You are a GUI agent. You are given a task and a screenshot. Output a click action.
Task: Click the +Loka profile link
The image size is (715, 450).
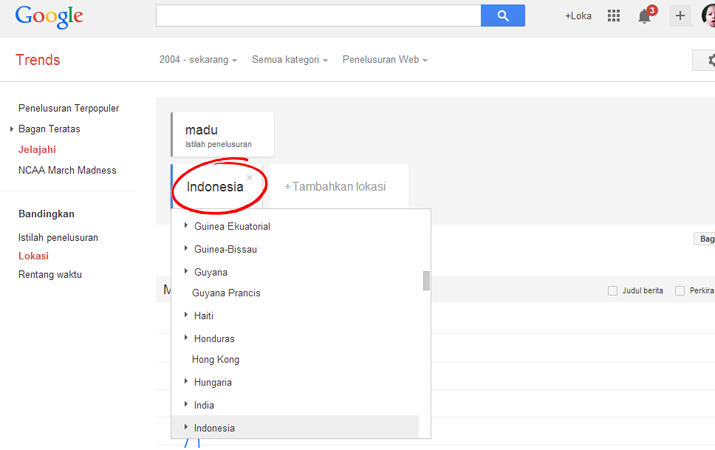(578, 16)
